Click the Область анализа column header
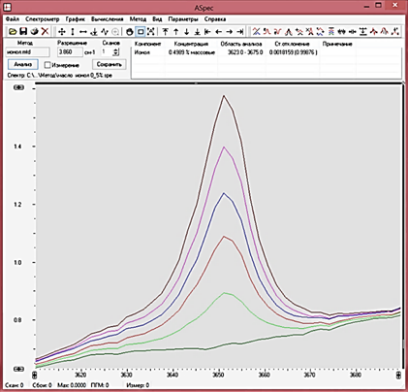This screenshot has height=392, width=408. pyautogui.click(x=241, y=44)
